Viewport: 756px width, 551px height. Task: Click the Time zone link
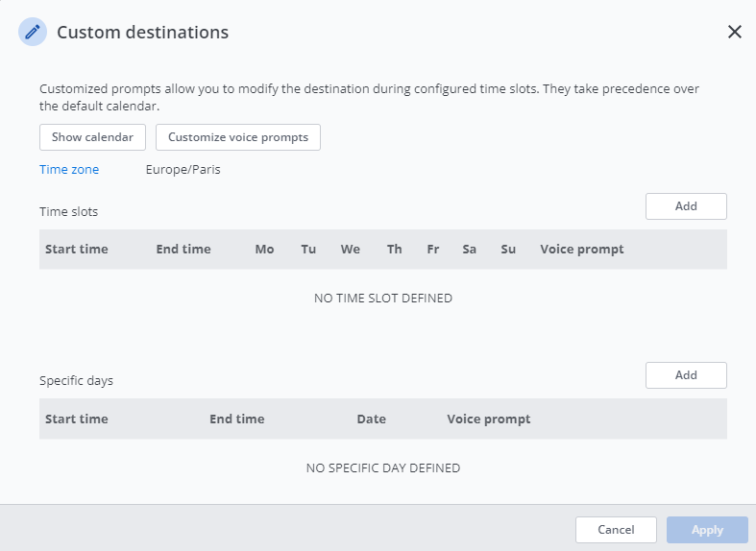click(x=69, y=170)
